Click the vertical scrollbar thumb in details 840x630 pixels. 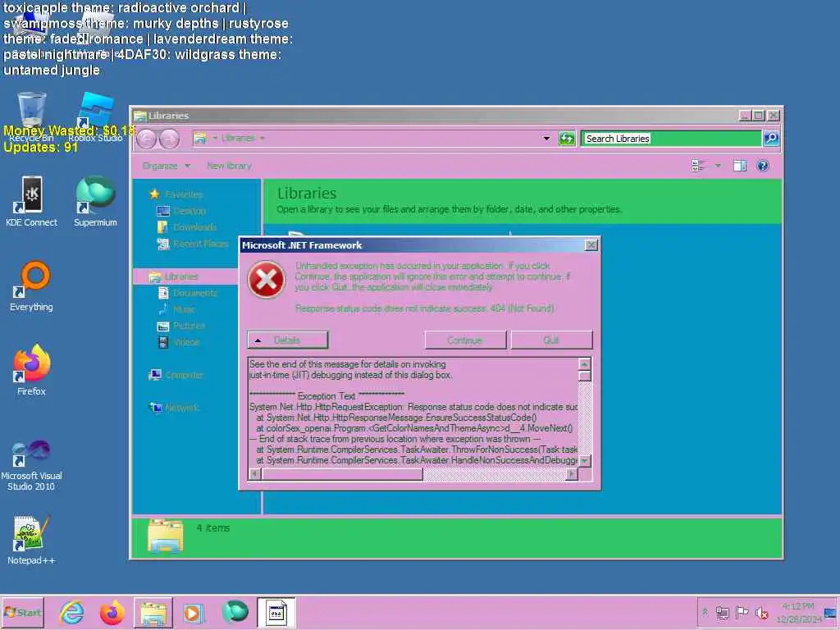click(584, 376)
